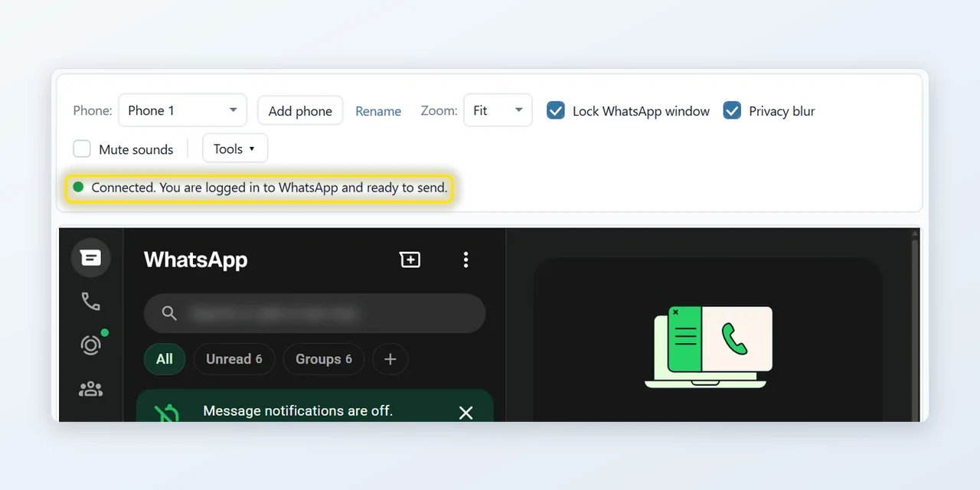Image resolution: width=980 pixels, height=490 pixels.
Task: Expand the Tools dropdown menu
Action: (x=235, y=149)
